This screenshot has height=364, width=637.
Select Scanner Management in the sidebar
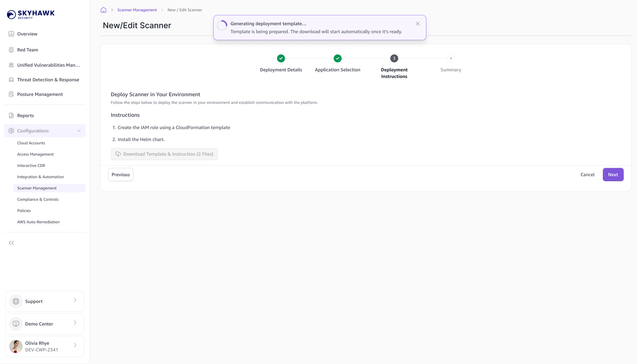(x=49, y=188)
